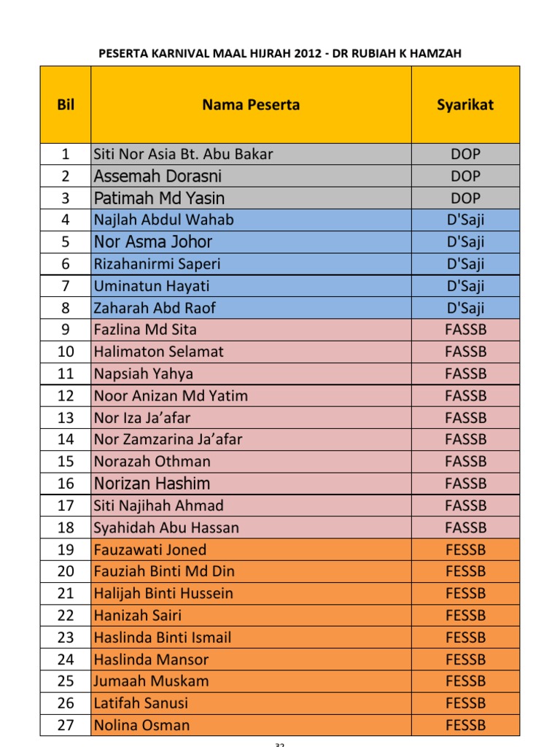
Task: Click the Najlah Abdul Wahab cell
Action: (164, 220)
